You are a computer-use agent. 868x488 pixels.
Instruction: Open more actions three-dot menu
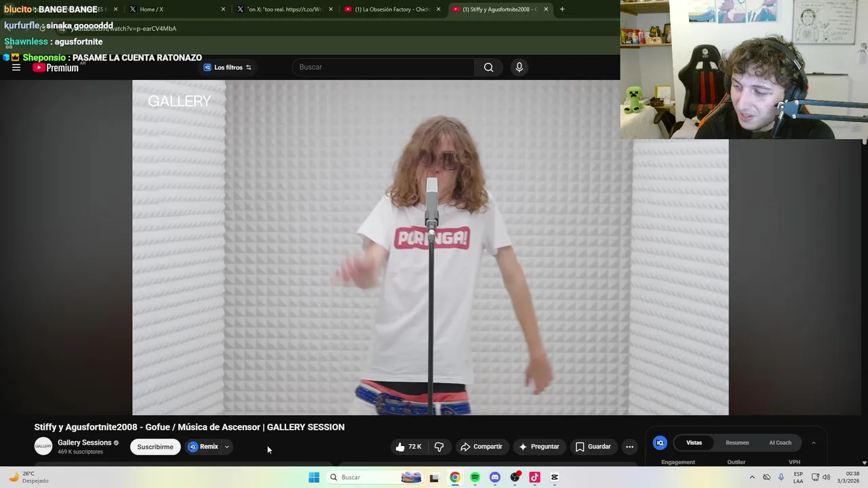pos(629,447)
